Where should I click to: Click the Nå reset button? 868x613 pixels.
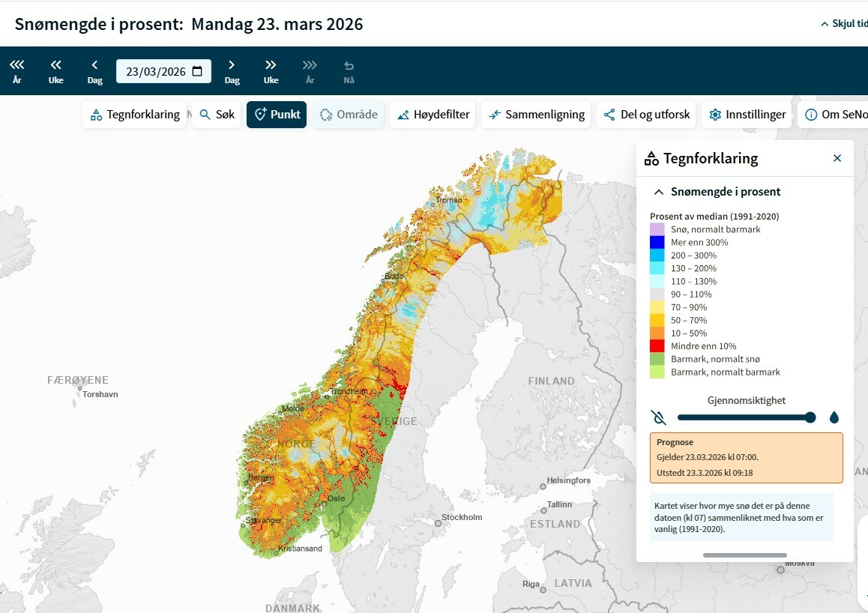tap(349, 72)
